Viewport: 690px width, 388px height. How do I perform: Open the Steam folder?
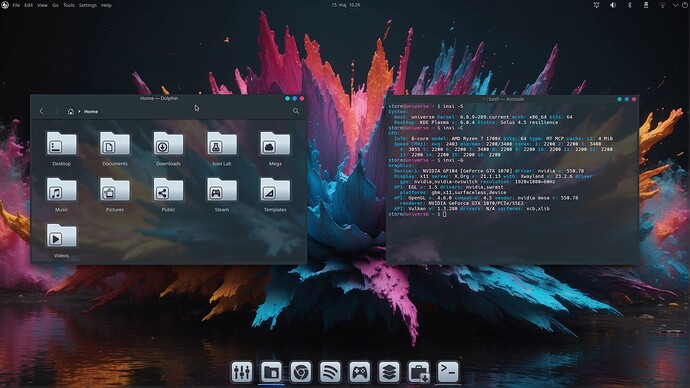(x=222, y=194)
